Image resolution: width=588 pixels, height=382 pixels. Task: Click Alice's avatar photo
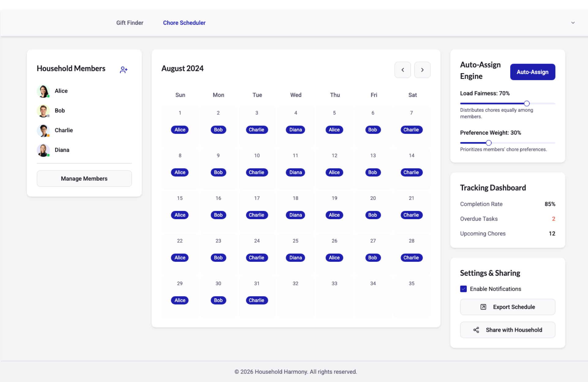click(43, 91)
